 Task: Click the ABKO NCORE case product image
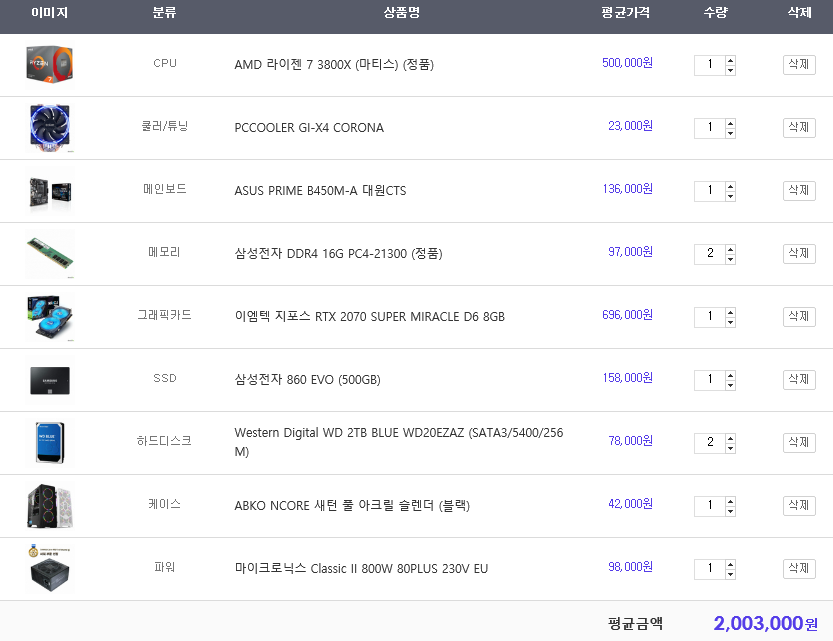pyautogui.click(x=49, y=505)
